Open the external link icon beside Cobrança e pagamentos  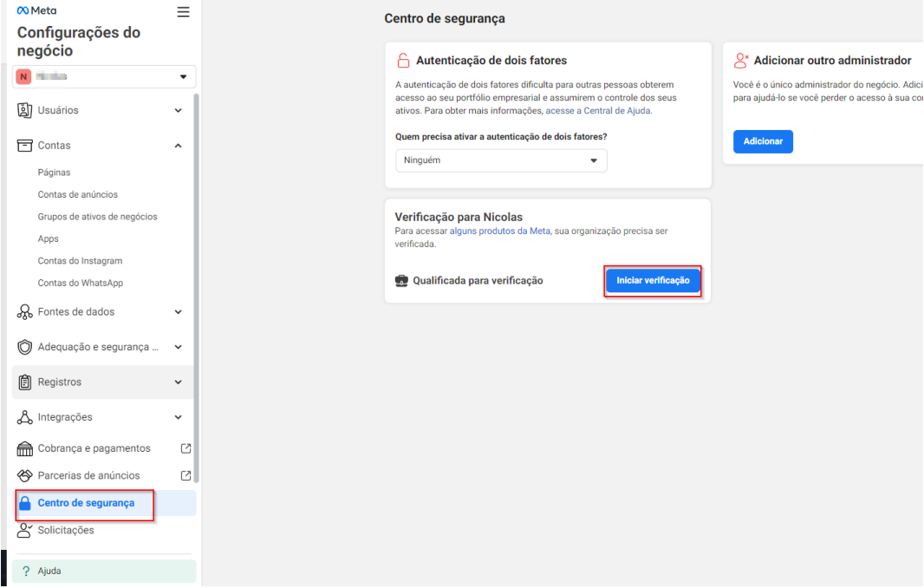tap(185, 448)
